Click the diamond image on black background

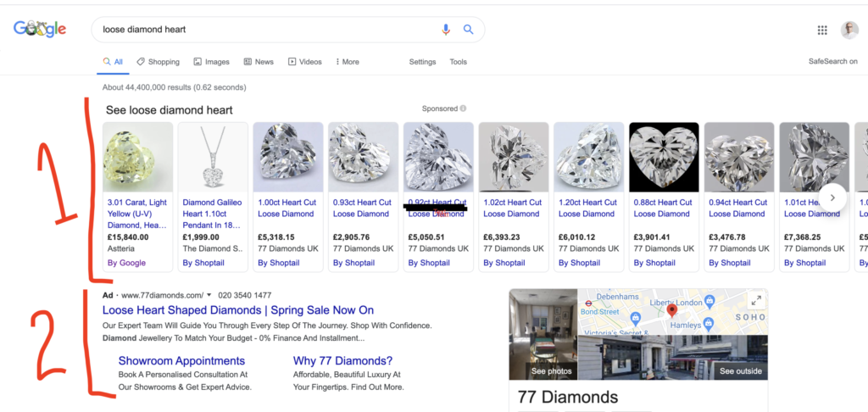pyautogui.click(x=664, y=158)
